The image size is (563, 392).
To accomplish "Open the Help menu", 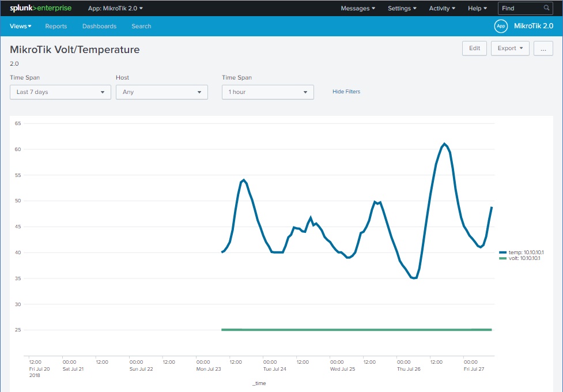I will (x=477, y=9).
